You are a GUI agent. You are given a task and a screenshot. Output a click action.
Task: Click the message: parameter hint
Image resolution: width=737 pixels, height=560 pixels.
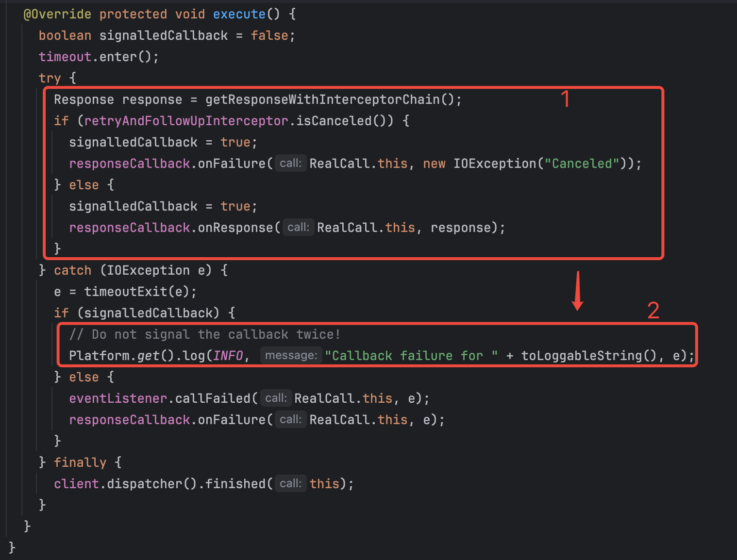point(291,356)
